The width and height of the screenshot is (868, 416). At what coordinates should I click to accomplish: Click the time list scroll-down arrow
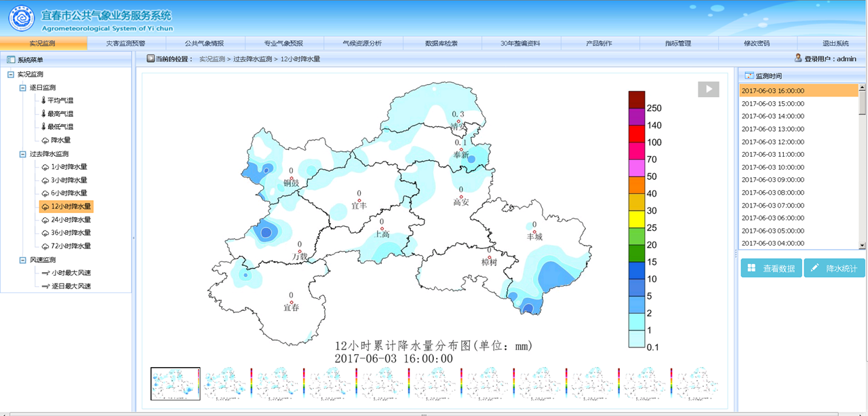[862, 245]
